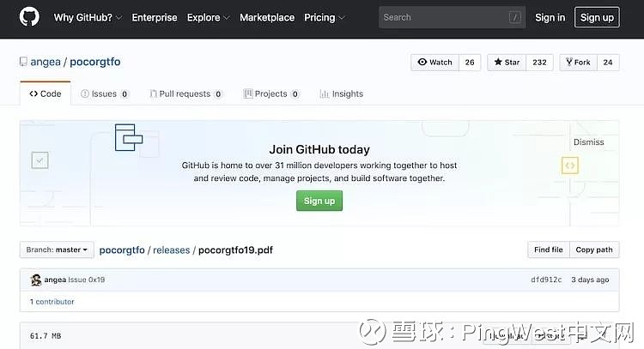View the 232 stargazers count
Screen dimensions: 644x349
(539, 63)
